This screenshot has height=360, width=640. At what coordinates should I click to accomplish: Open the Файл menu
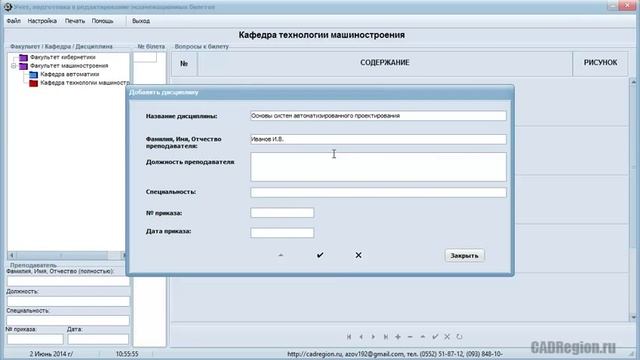(13, 21)
